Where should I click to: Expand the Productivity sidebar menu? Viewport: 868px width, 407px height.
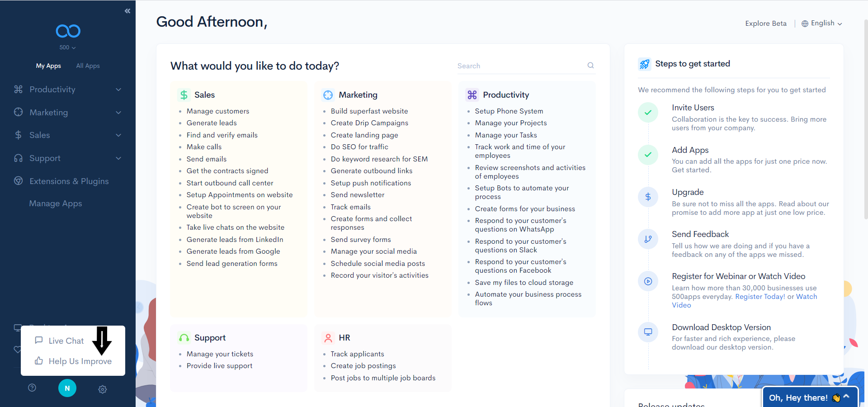click(x=68, y=90)
